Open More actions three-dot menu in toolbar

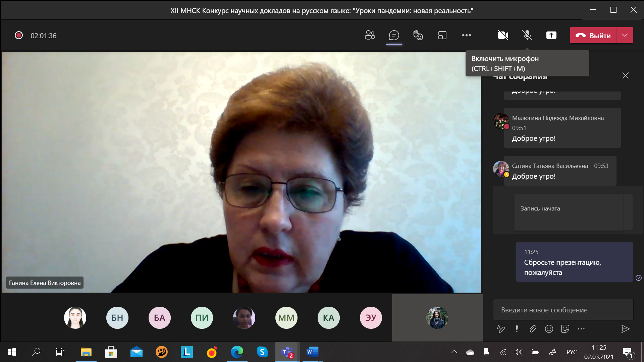467,35
